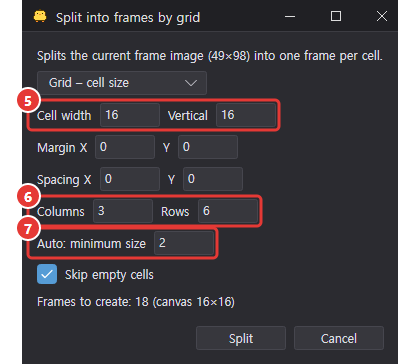Click the 'Skip empty cells' label
Viewport: 398px width, 364px height.
click(109, 275)
